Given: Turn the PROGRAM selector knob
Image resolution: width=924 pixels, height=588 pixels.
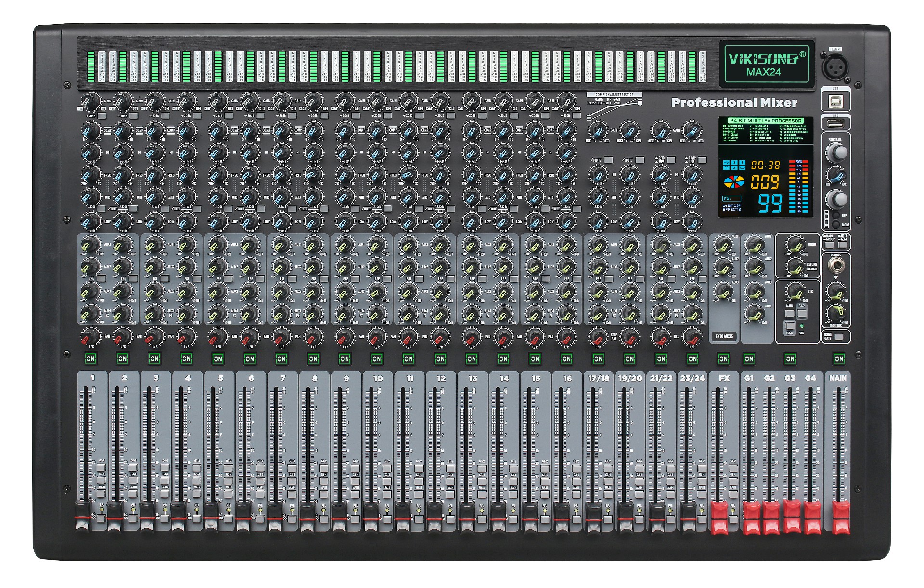Looking at the screenshot, I should pos(837,153).
